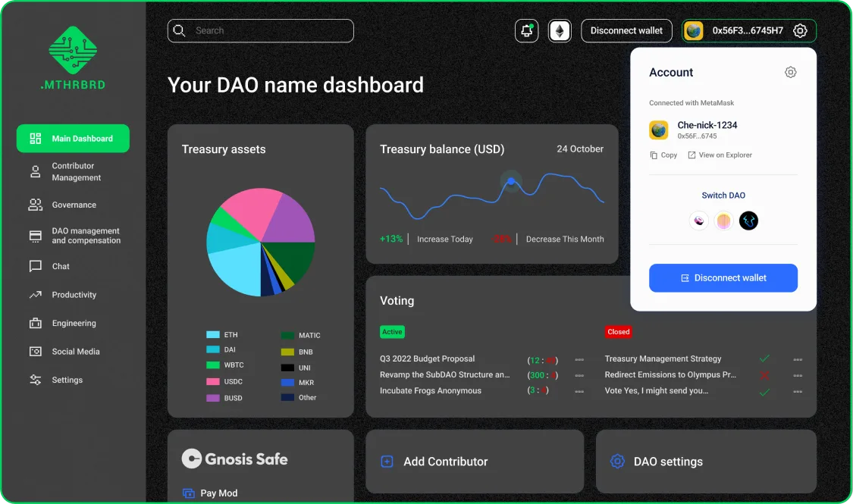853x504 pixels.
Task: Click the BUSD purple legend swatch
Action: click(x=213, y=398)
